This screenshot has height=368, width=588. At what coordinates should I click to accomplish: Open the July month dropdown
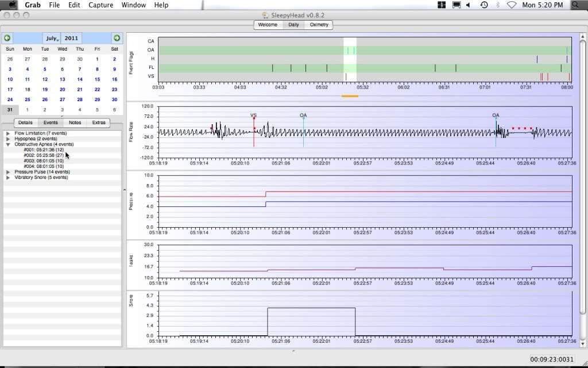(x=51, y=38)
